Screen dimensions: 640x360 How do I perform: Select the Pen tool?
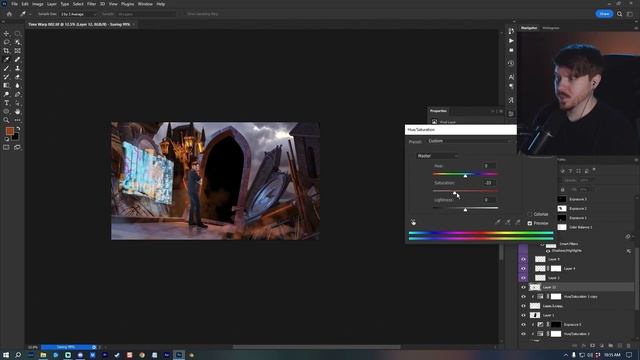(18, 94)
